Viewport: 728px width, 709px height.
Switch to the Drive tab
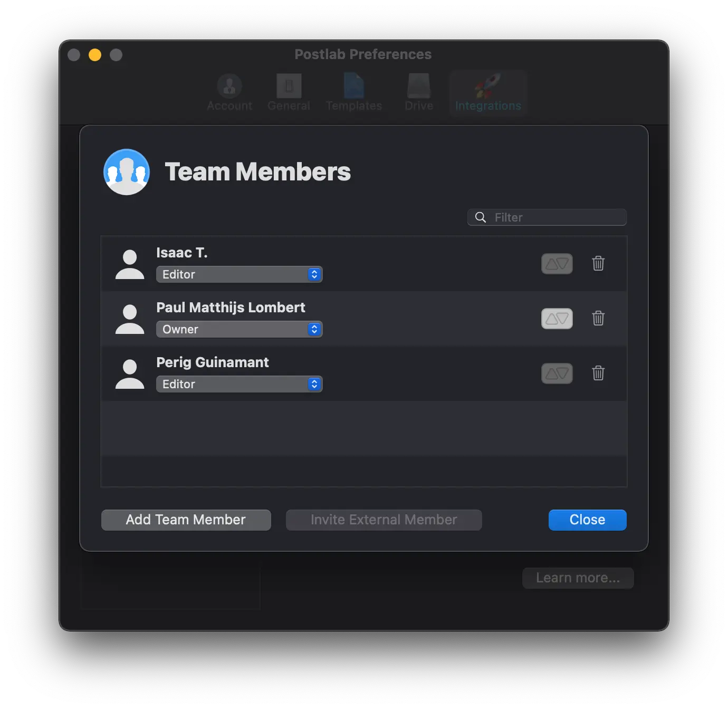[419, 93]
